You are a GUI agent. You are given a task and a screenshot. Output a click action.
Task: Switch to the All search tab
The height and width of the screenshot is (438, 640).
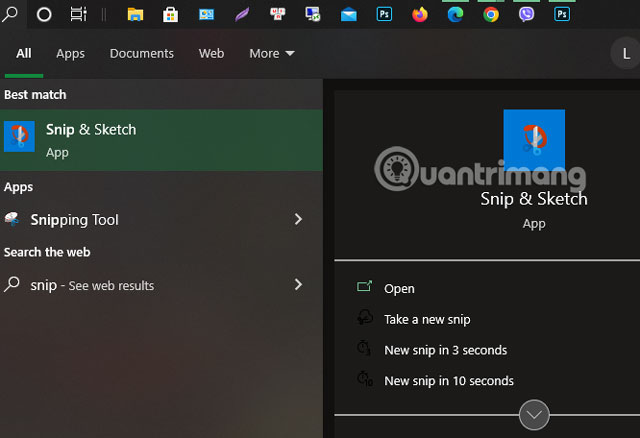click(24, 53)
